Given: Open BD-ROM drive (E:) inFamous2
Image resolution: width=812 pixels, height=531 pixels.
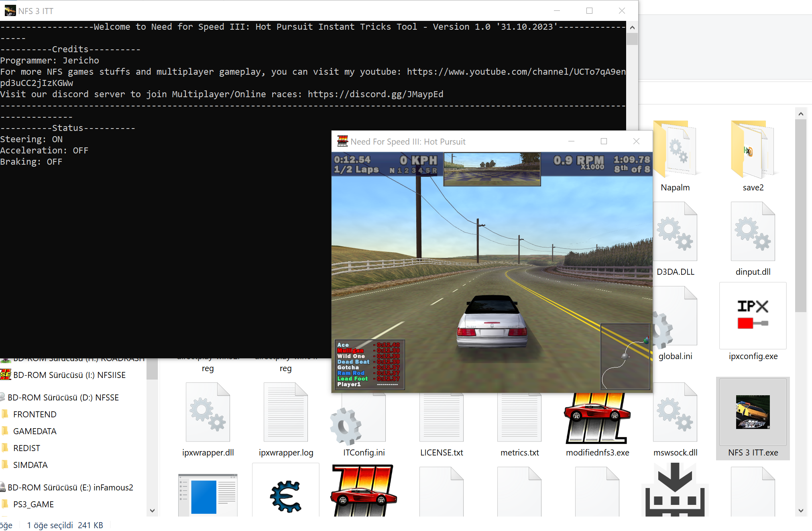Looking at the screenshot, I should point(70,487).
